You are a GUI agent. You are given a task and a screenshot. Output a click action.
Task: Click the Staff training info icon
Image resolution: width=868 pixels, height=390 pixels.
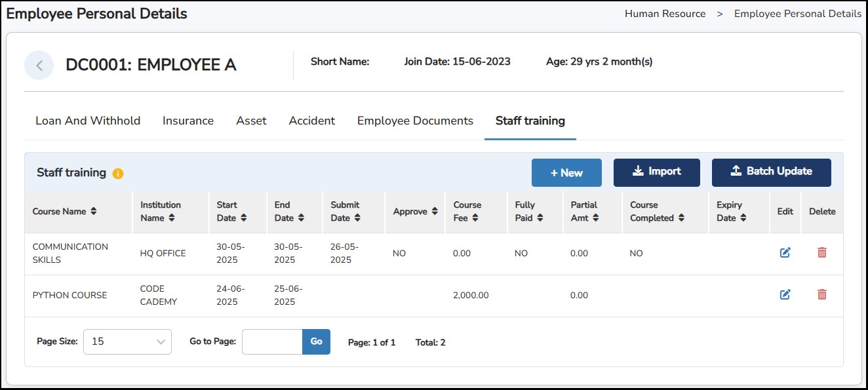point(118,174)
